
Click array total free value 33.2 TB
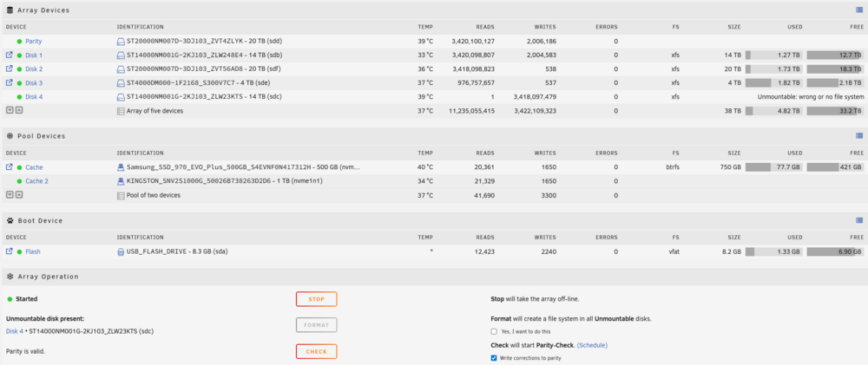(x=849, y=111)
